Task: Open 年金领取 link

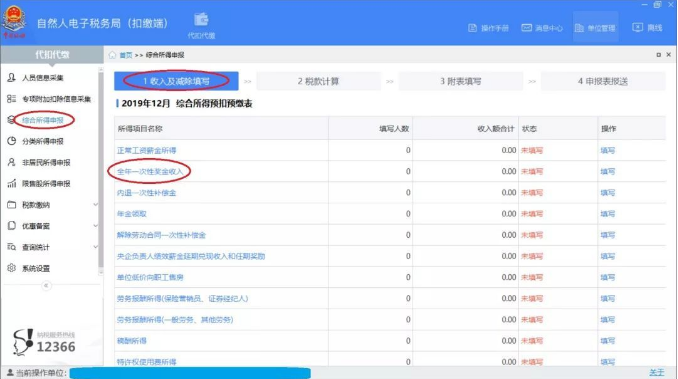Action: click(132, 214)
